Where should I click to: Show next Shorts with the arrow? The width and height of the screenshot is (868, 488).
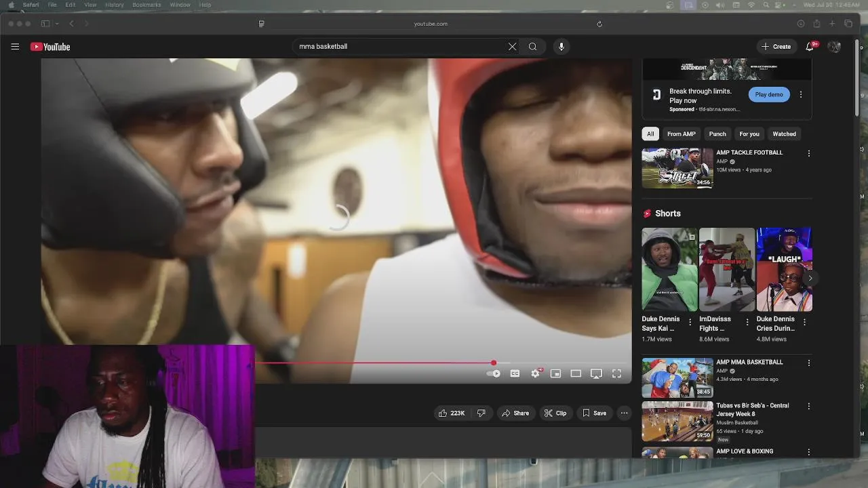tap(810, 278)
